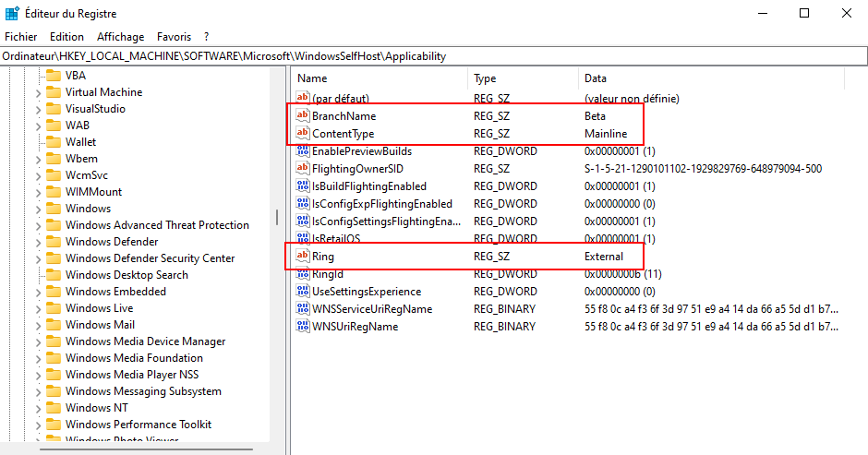Click the Registry Editor app icon in title bar
This screenshot has height=455, width=868.
[12, 13]
